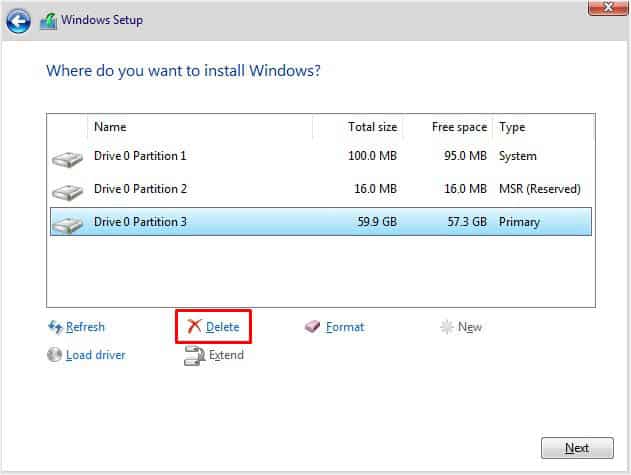Click the MSR (Reserved) type cell
The height and width of the screenshot is (475, 631).
coord(540,189)
